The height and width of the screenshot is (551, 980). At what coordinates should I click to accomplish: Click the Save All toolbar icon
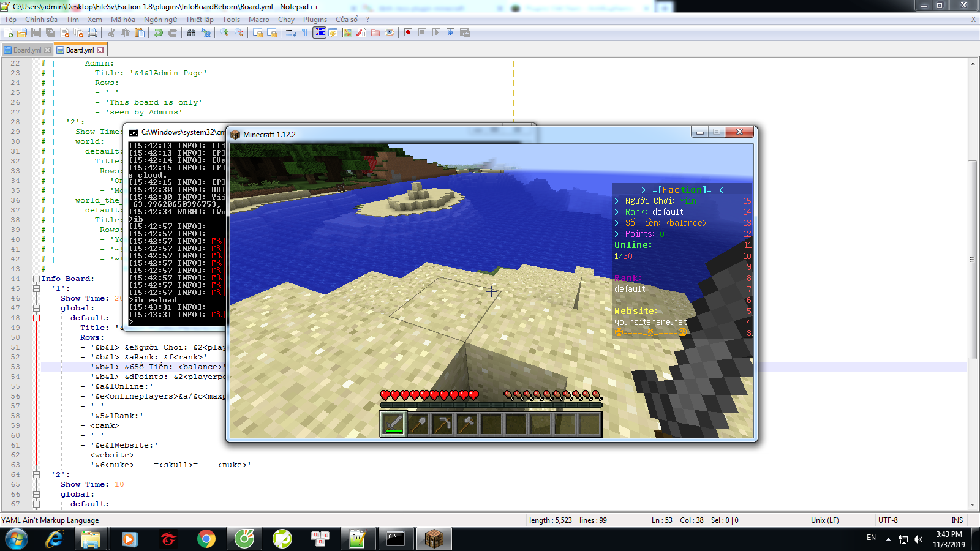click(x=50, y=32)
